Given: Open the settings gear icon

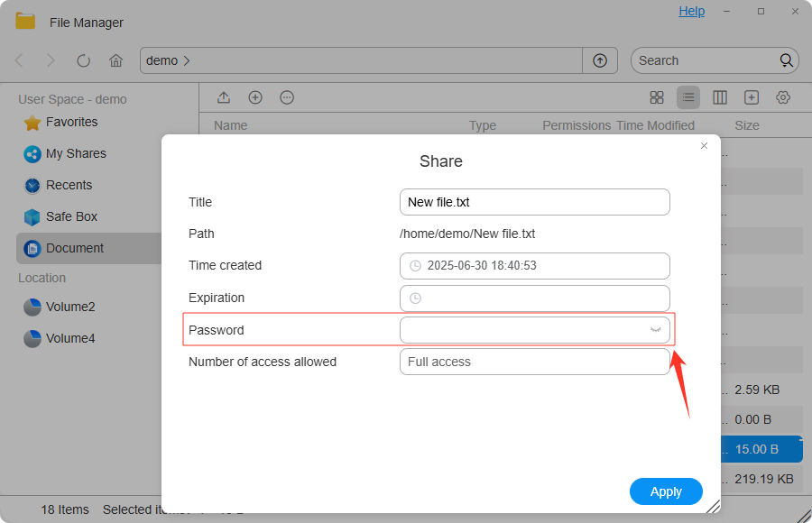Looking at the screenshot, I should point(783,97).
